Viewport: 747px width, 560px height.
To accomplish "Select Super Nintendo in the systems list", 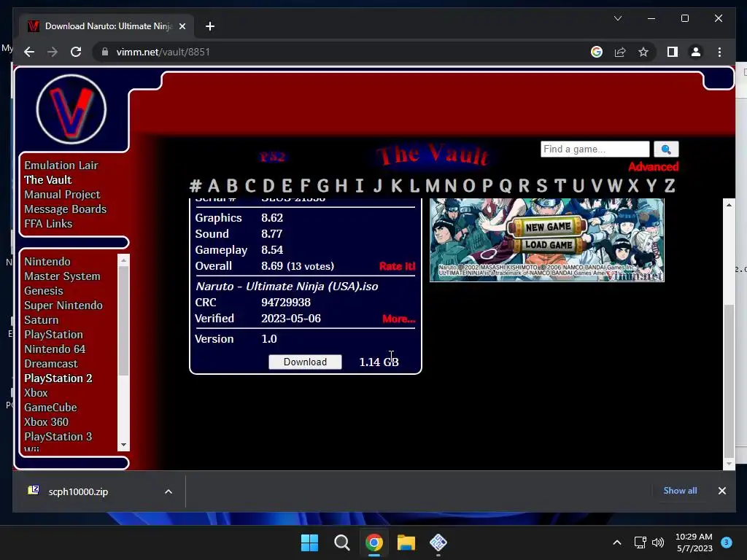I will (x=63, y=306).
